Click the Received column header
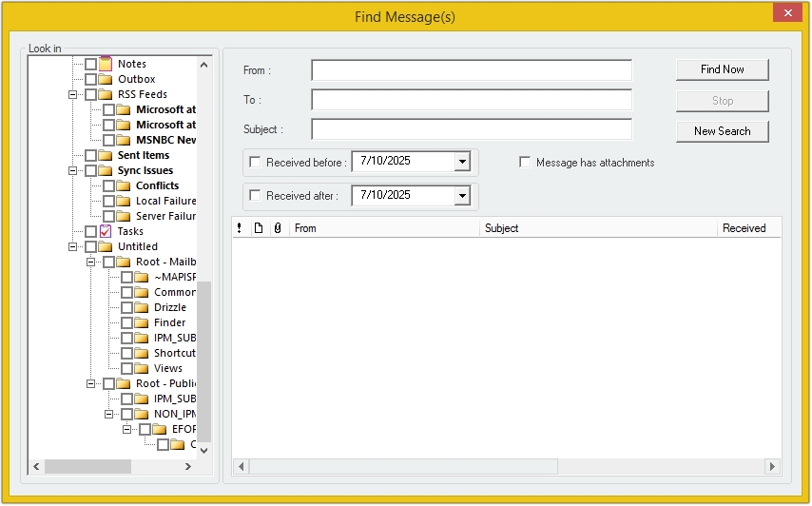 point(749,228)
